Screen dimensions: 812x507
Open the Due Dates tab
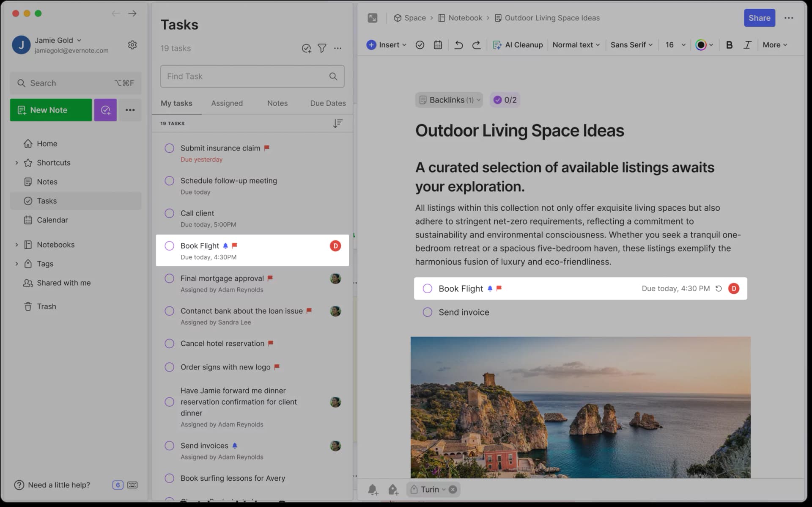pos(327,103)
